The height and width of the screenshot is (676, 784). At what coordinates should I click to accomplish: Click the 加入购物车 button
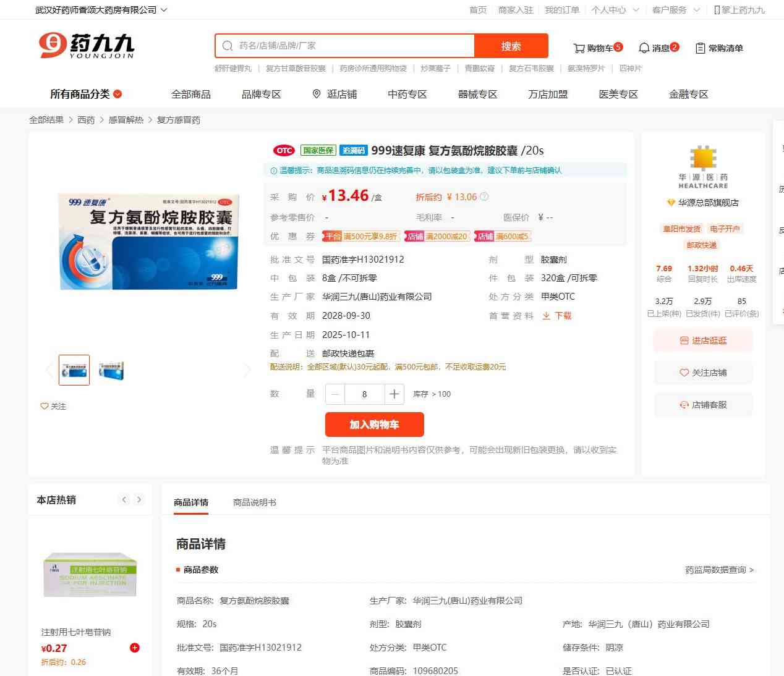point(374,425)
